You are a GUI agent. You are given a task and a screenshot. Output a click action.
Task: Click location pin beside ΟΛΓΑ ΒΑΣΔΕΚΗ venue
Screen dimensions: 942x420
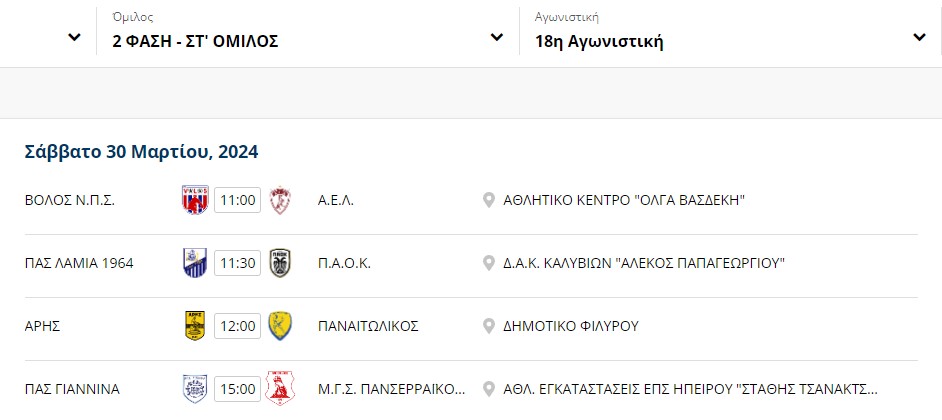pyautogui.click(x=489, y=201)
